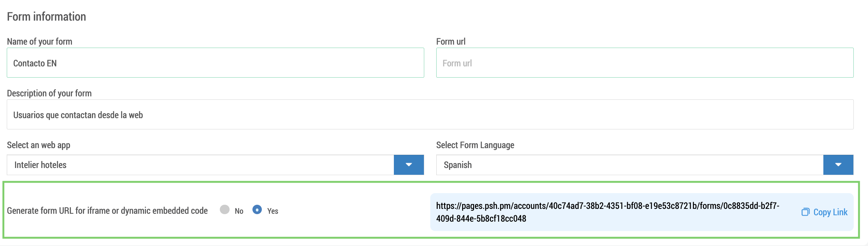This screenshot has width=868, height=246.
Task: Select the Yes radio button
Action: 257,210
